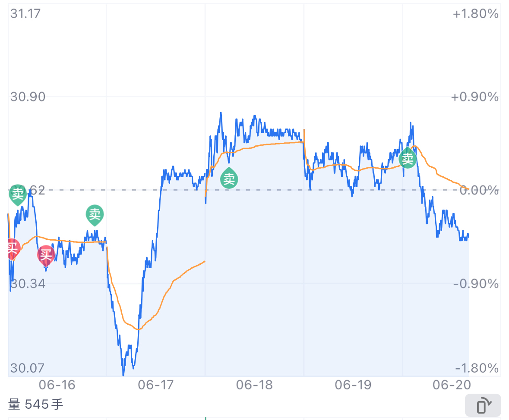This screenshot has height=420, width=509.
Task: Select the 06-18 date on the axis
Action: (255, 385)
